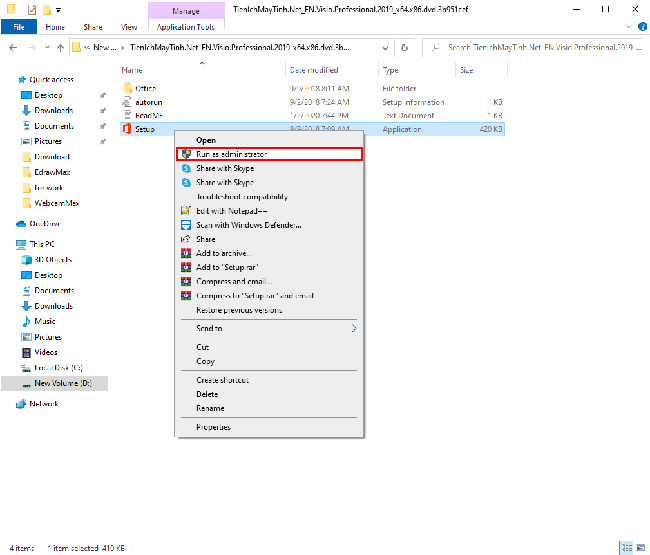Select This PC in the navigation pane
The image size is (650, 555).
pos(42,244)
